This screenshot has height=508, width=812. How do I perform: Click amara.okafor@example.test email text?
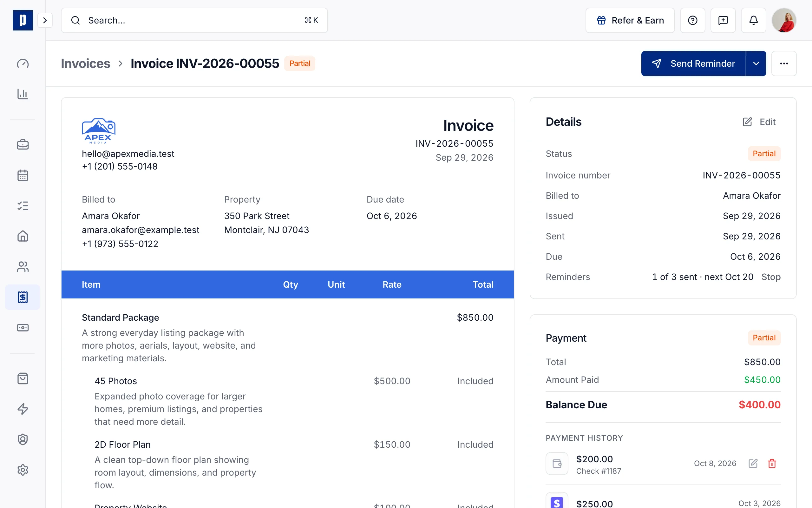[140, 230]
